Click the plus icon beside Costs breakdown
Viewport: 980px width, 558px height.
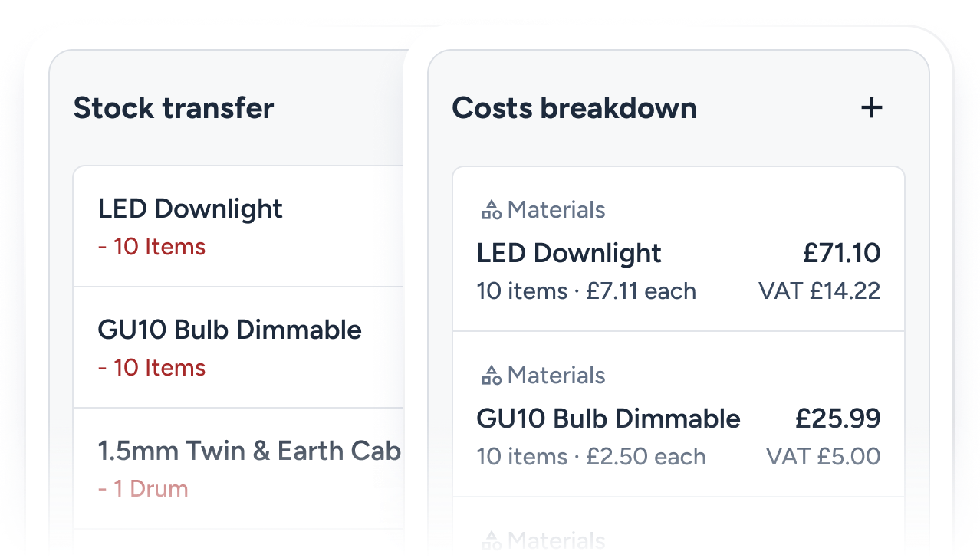[871, 108]
